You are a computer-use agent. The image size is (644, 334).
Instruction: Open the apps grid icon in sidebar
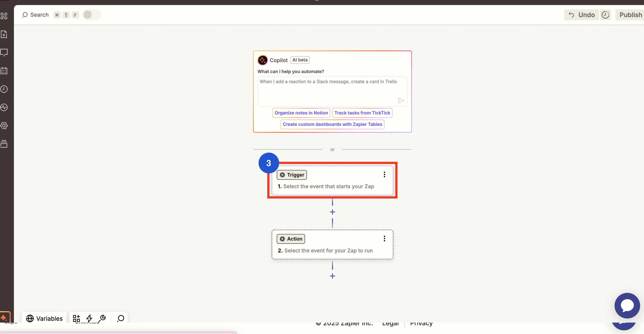point(4,16)
